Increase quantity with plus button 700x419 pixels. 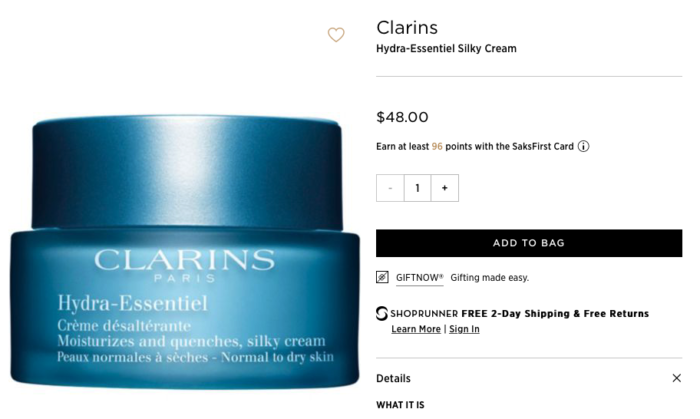(445, 188)
